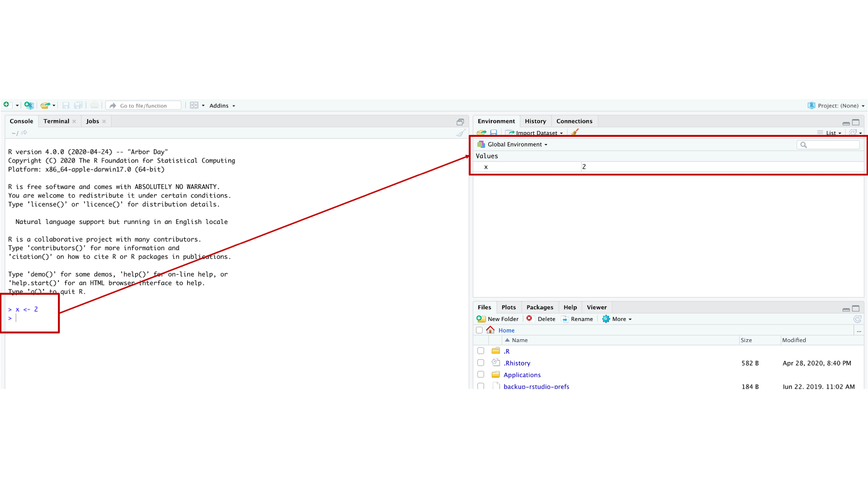This screenshot has height=488, width=868.
Task: Close the Jobs tab
Action: click(104, 121)
